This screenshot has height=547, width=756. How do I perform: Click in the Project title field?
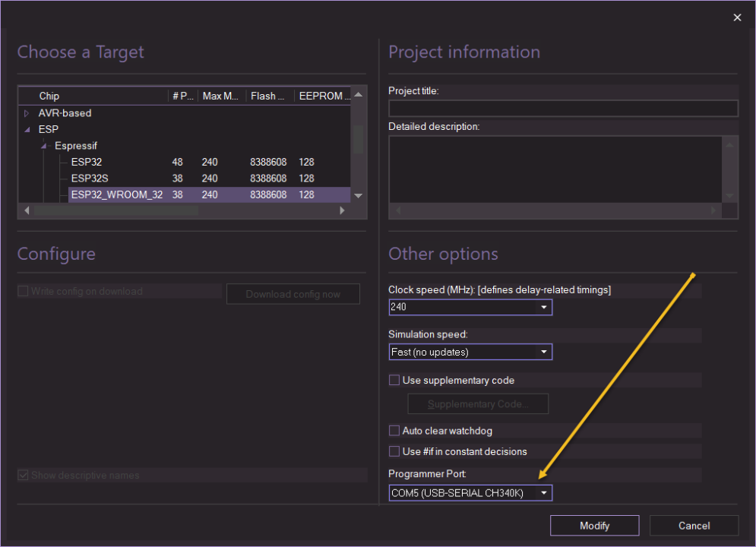point(563,109)
